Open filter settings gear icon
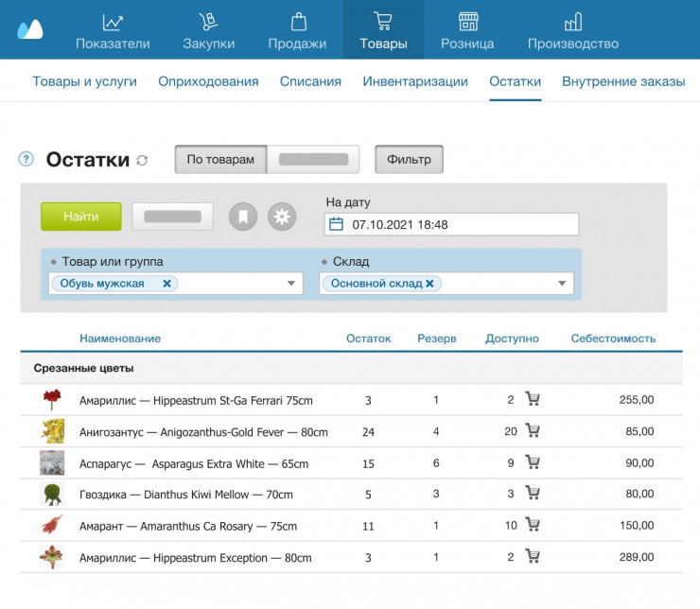This screenshot has width=700, height=609. pos(281,217)
